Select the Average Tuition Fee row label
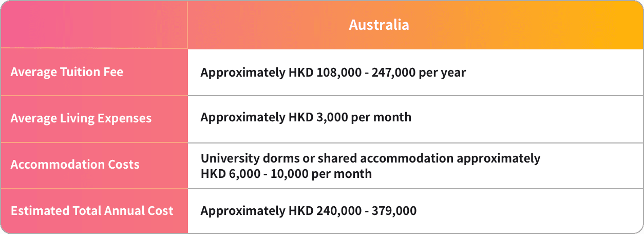 (x=67, y=72)
